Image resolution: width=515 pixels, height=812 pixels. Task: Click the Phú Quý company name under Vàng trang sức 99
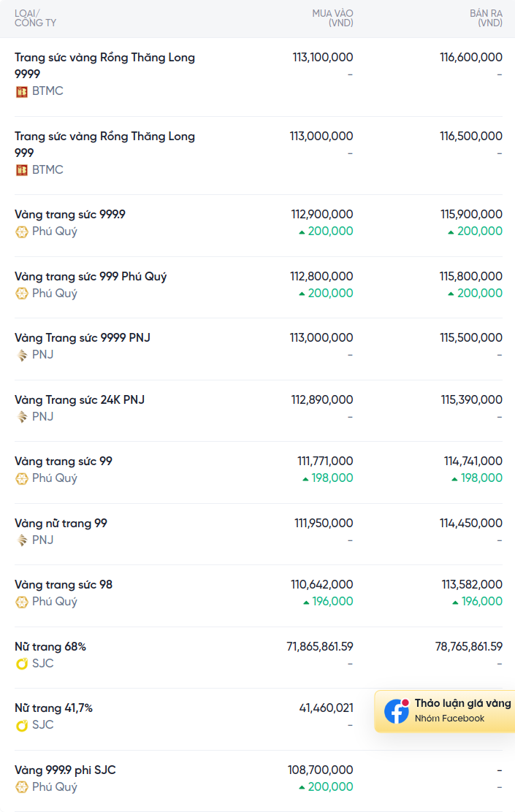tap(54, 478)
